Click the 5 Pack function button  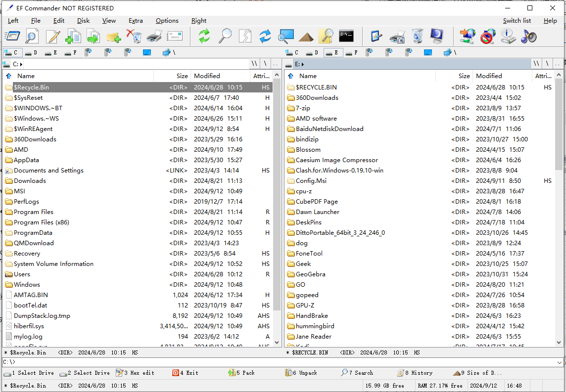click(241, 373)
